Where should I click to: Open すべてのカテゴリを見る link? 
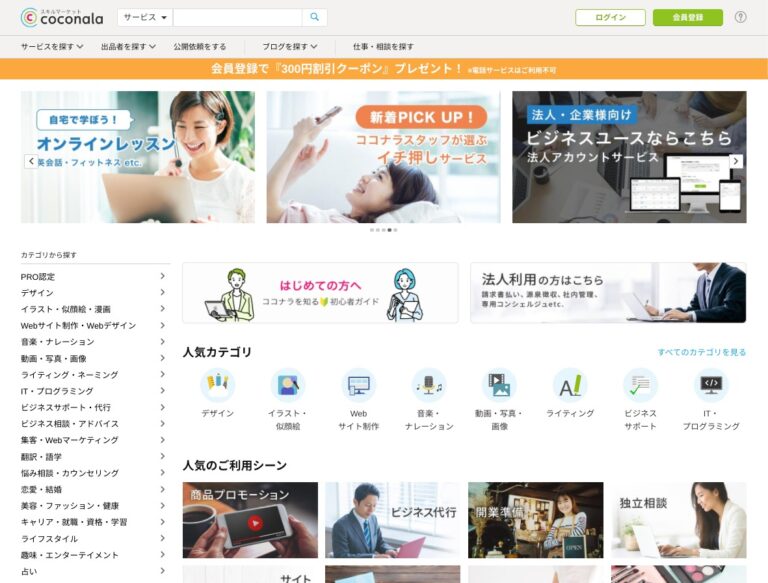point(701,352)
